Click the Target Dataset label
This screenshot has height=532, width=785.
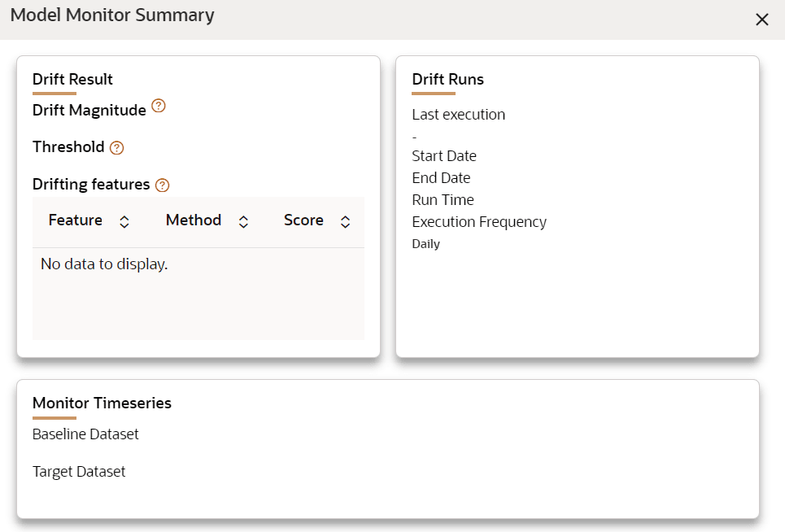[x=78, y=471]
